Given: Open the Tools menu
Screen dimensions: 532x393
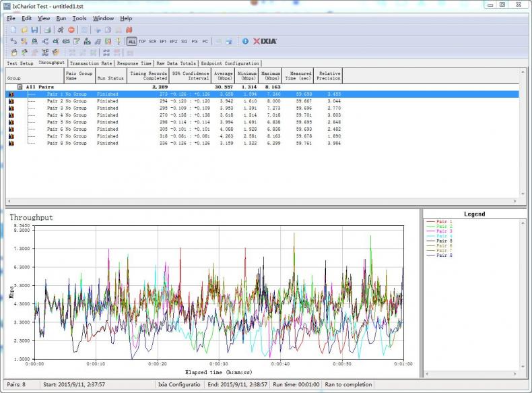Looking at the screenshot, I should pyautogui.click(x=79, y=18).
